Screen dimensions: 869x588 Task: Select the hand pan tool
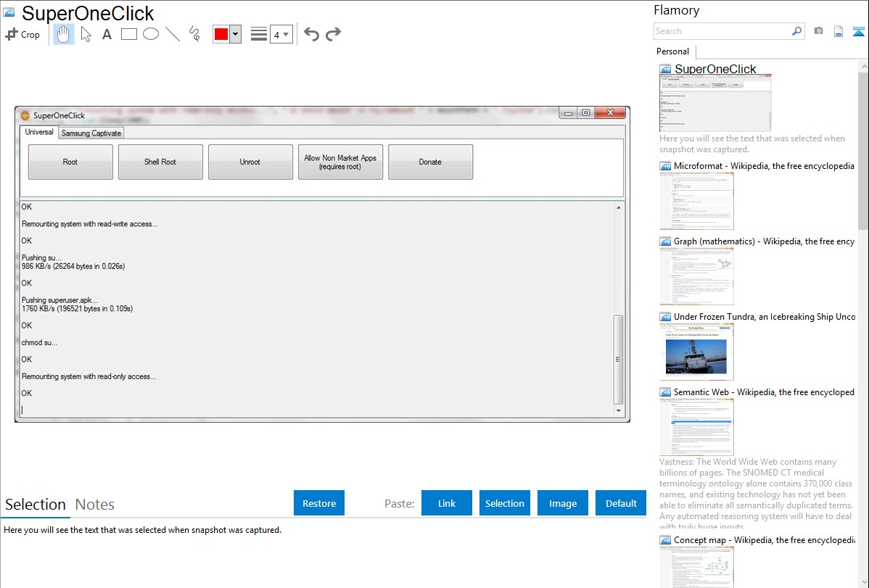click(63, 34)
